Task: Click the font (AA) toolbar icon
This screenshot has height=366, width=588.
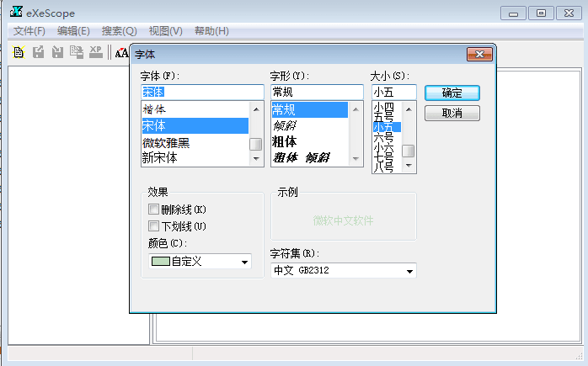Action: [x=121, y=53]
